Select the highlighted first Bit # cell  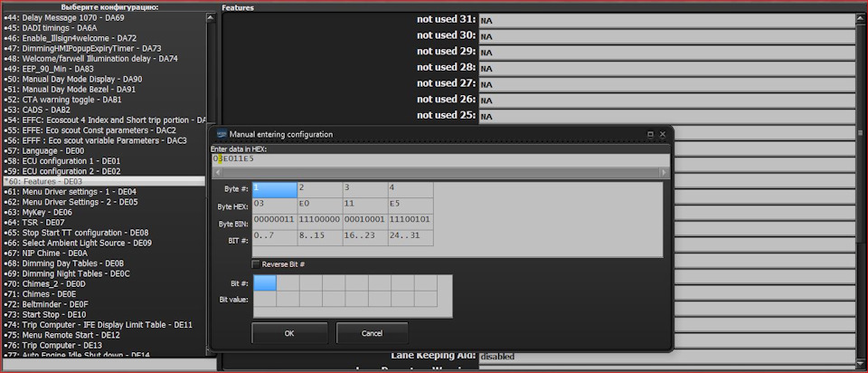[x=265, y=283]
